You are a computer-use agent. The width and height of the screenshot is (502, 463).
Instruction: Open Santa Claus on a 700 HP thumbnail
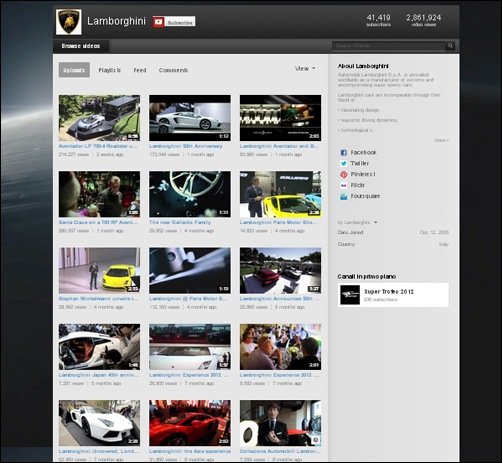(99, 194)
